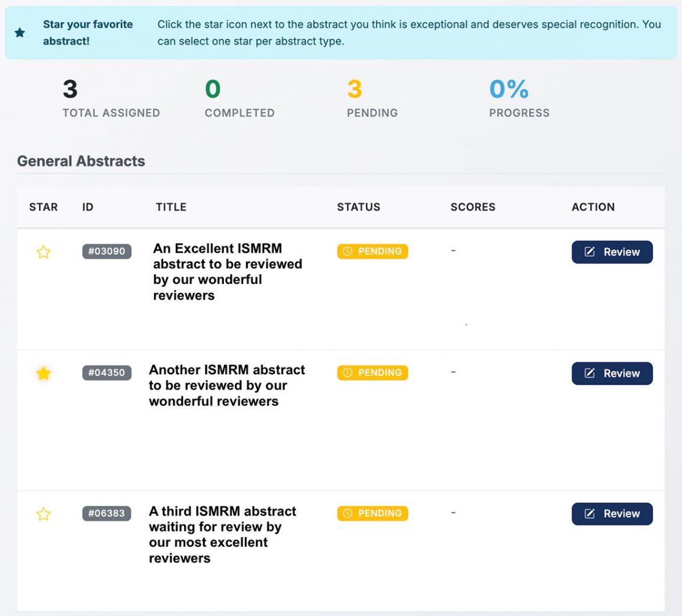This screenshot has width=682, height=616.
Task: Click the pencil icon in #06383's Review button
Action: pos(590,514)
